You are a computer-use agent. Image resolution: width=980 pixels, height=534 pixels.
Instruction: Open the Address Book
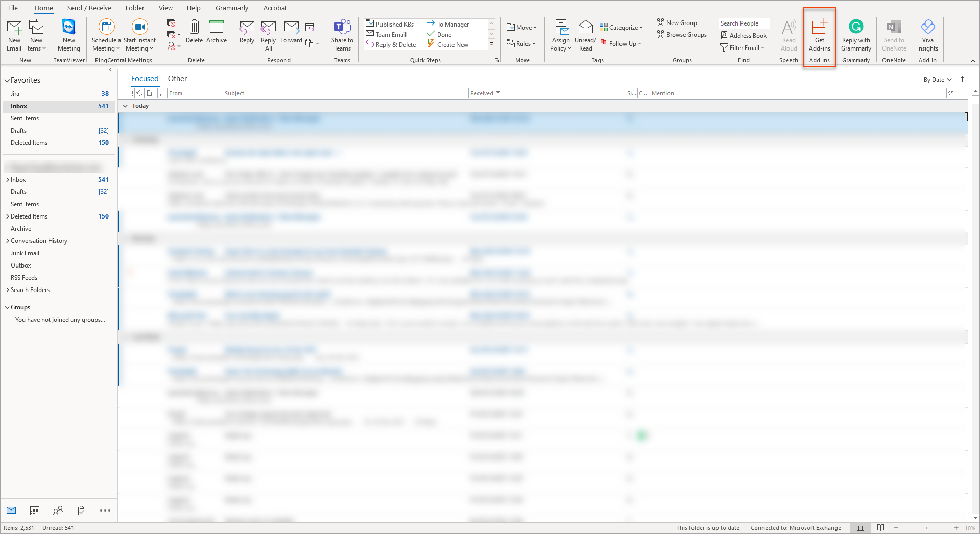[744, 36]
